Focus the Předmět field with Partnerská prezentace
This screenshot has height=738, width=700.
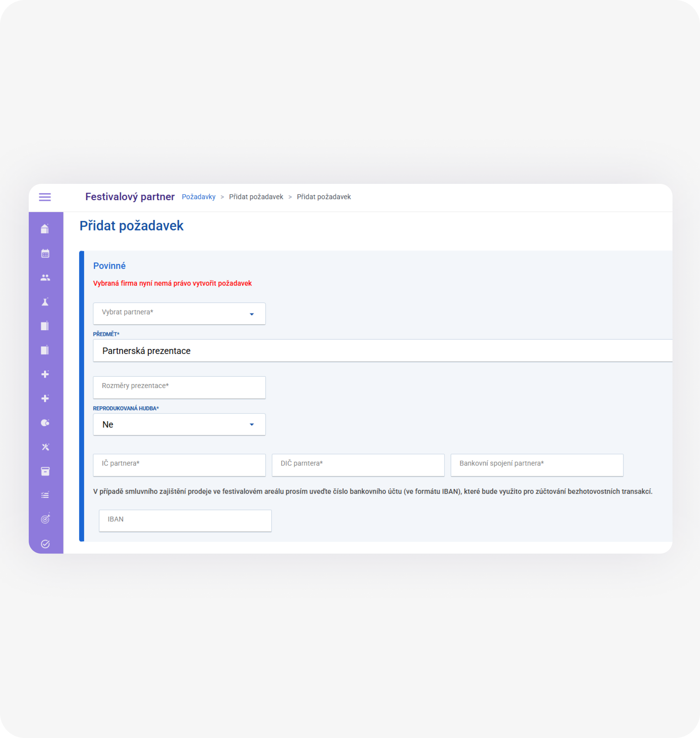383,351
